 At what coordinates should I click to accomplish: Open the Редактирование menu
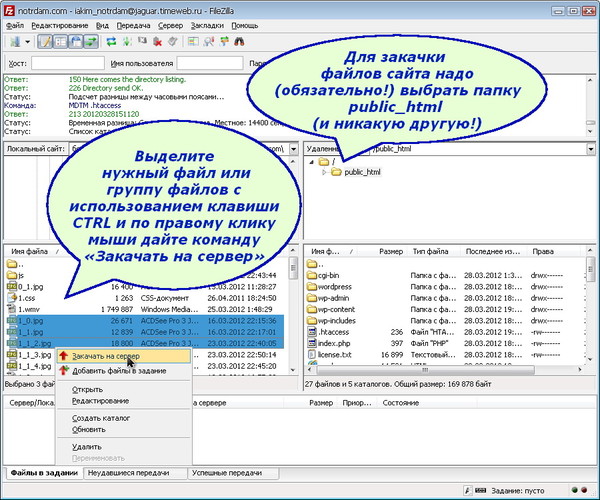coord(60,26)
